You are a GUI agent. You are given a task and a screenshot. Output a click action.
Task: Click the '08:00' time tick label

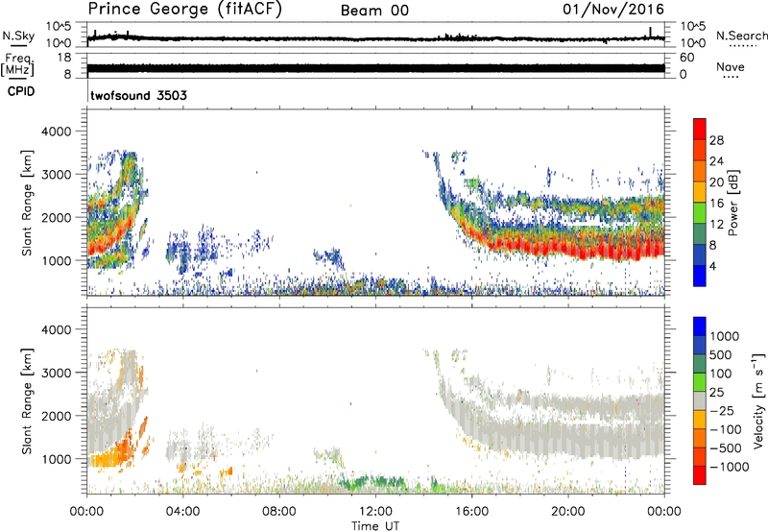(279, 512)
